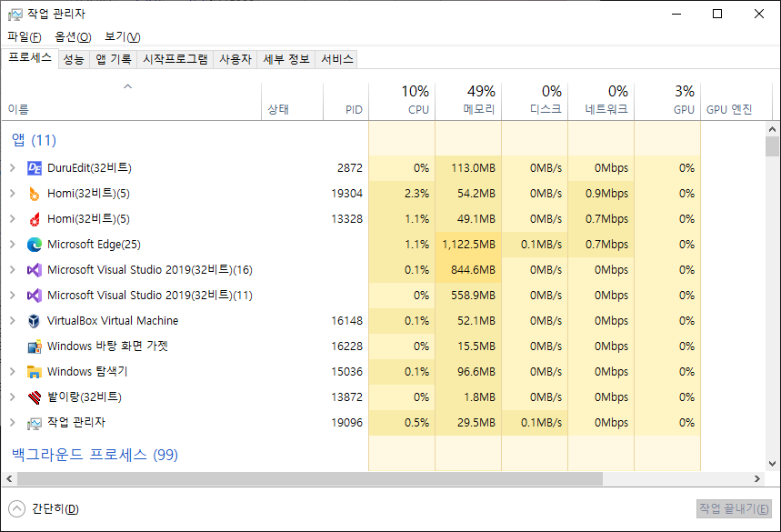Click the horizontal scrollbar right arrow
Viewport: 781px width, 532px height.
coord(757,478)
